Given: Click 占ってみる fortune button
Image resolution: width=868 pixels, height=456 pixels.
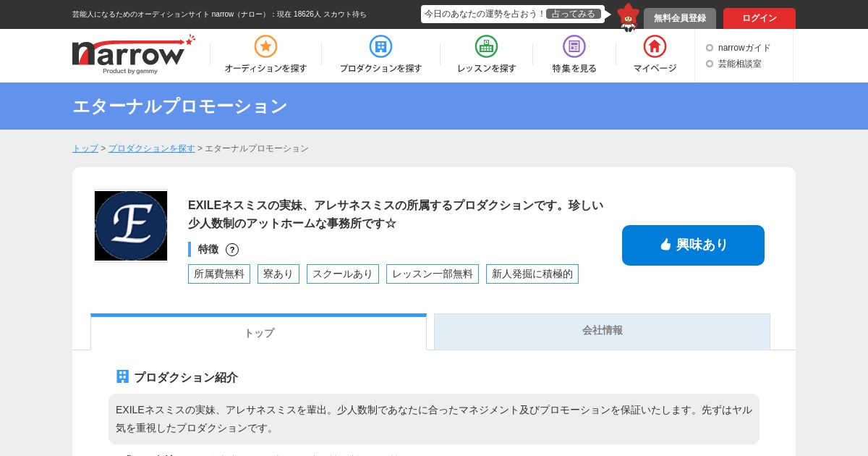Looking at the screenshot, I should click(574, 14).
